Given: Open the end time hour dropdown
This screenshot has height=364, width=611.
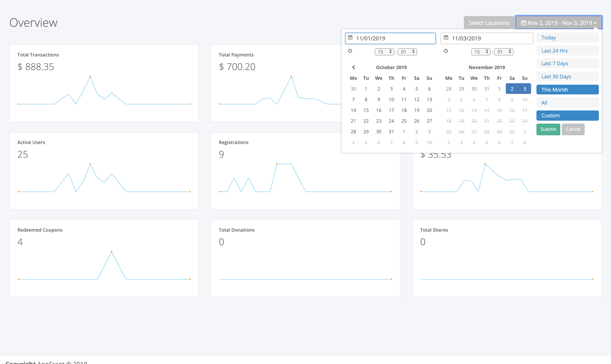Looking at the screenshot, I should 481,52.
